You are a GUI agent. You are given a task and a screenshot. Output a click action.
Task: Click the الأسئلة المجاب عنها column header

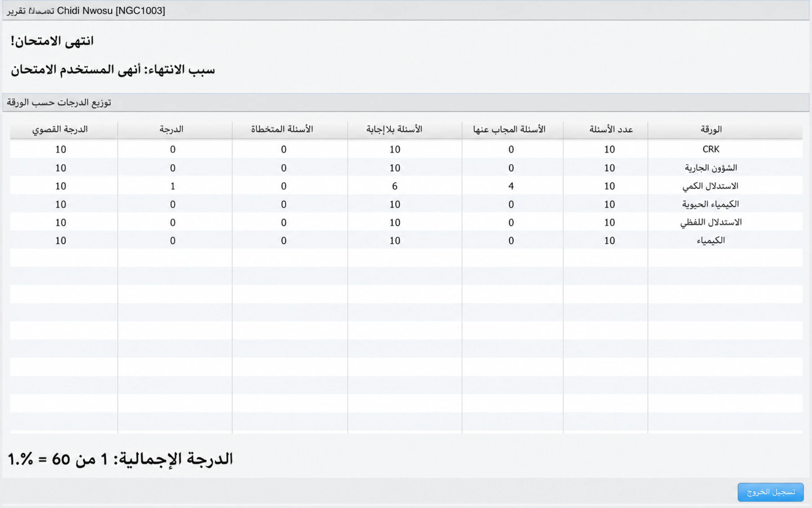pos(512,130)
